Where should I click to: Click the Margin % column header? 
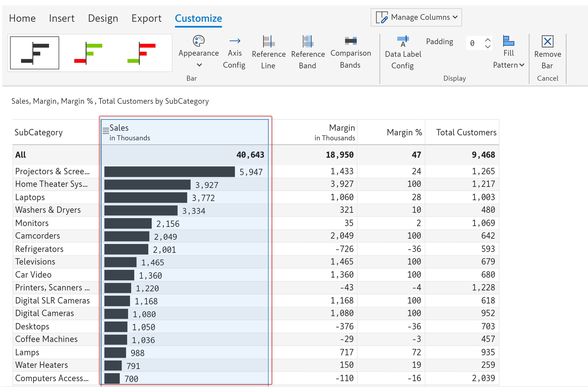point(404,132)
